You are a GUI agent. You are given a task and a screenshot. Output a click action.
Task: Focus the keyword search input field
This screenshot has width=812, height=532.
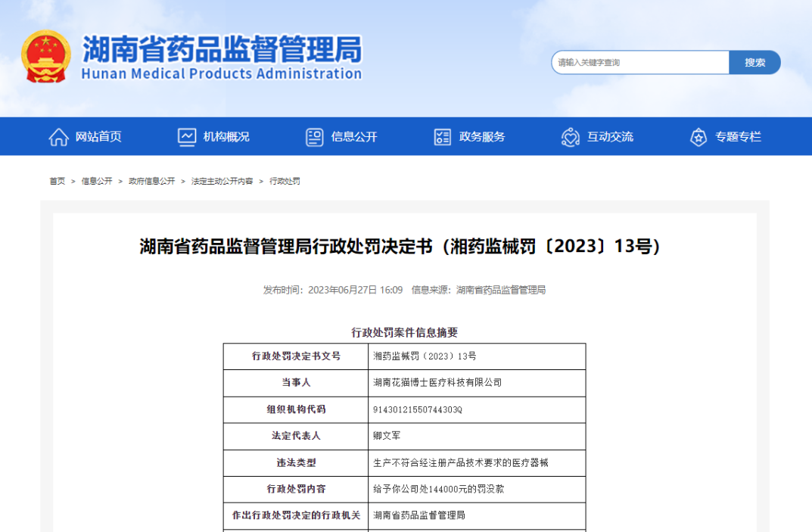639,63
